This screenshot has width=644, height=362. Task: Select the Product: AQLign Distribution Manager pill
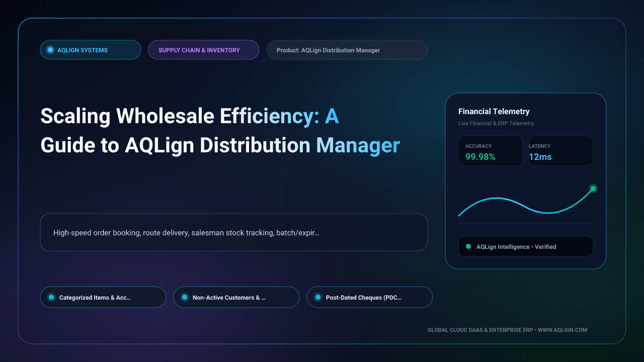tap(347, 50)
